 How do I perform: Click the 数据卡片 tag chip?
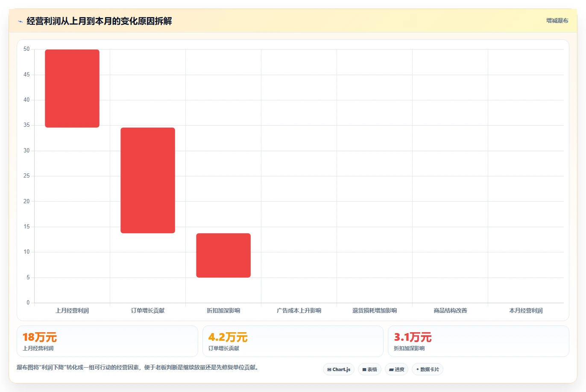(427, 369)
